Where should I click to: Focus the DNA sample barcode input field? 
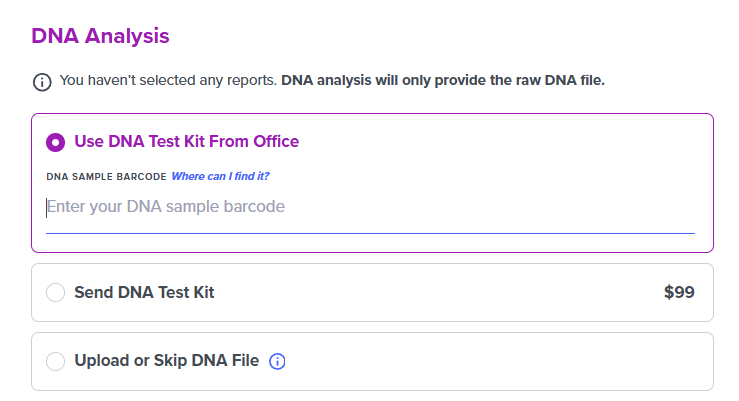(x=370, y=208)
